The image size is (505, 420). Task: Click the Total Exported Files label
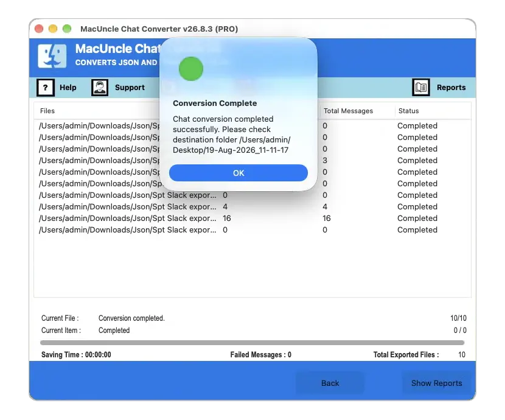(406, 355)
